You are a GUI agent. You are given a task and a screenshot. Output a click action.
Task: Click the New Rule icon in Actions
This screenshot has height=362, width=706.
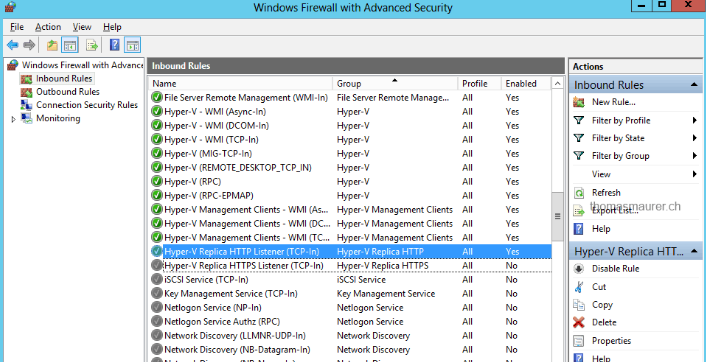tap(579, 102)
